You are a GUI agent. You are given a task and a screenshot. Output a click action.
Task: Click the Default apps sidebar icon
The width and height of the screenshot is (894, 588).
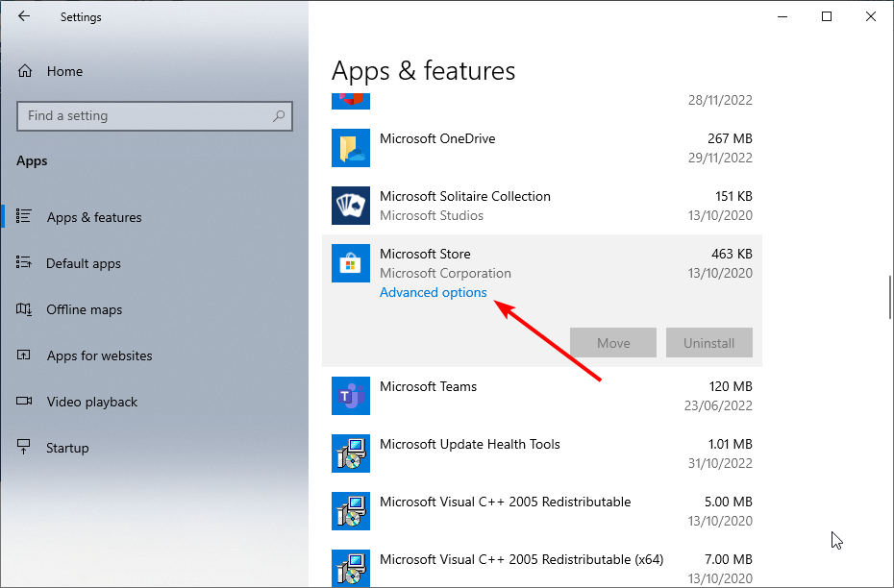point(24,262)
